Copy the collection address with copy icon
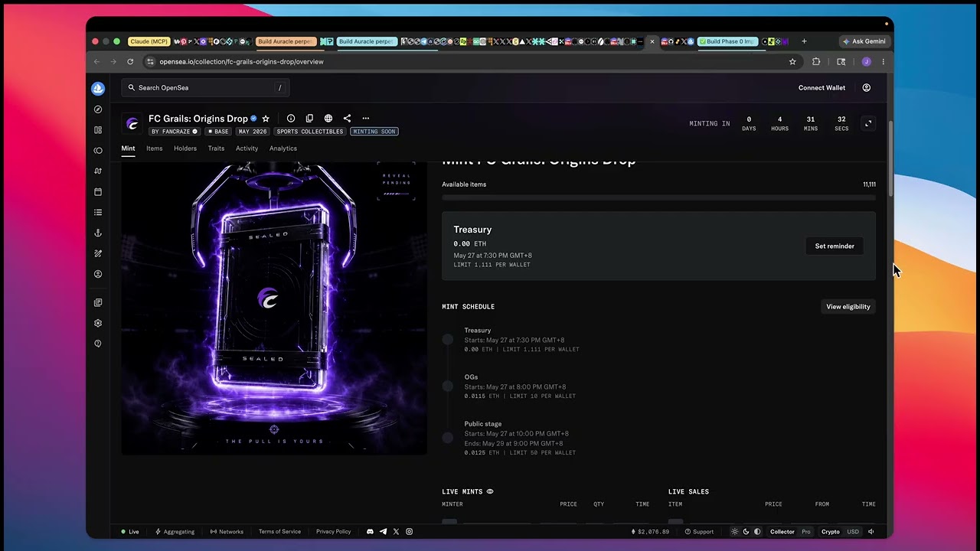The image size is (980, 551). [309, 119]
